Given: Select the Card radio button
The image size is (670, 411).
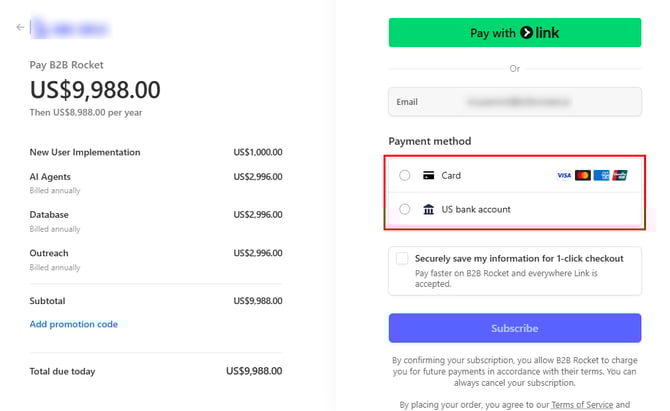Looking at the screenshot, I should click(404, 175).
